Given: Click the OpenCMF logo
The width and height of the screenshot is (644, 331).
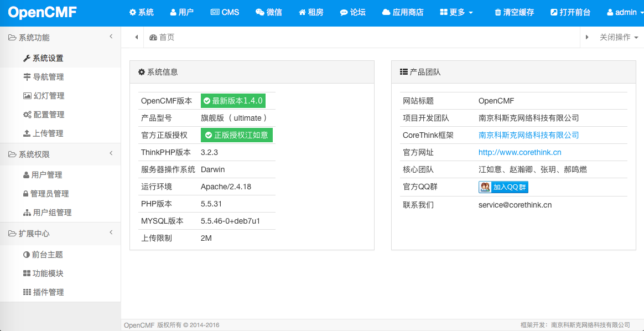Looking at the screenshot, I should point(42,12).
